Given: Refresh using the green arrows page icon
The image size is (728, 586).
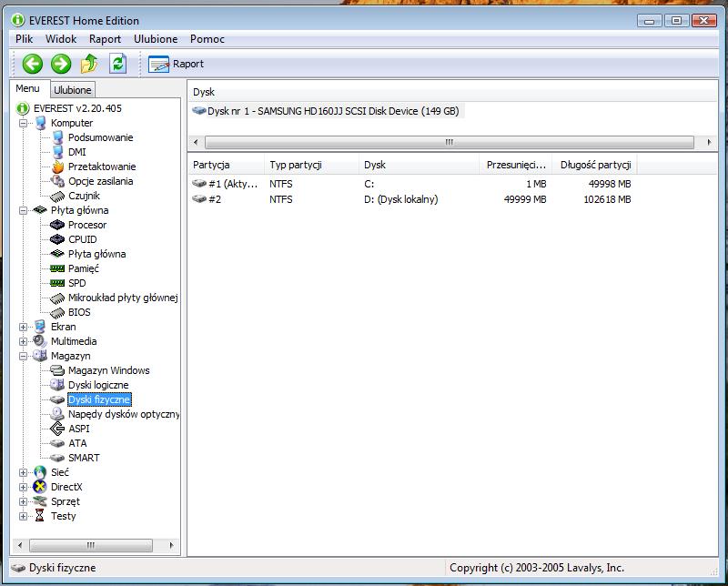Looking at the screenshot, I should 118,64.
